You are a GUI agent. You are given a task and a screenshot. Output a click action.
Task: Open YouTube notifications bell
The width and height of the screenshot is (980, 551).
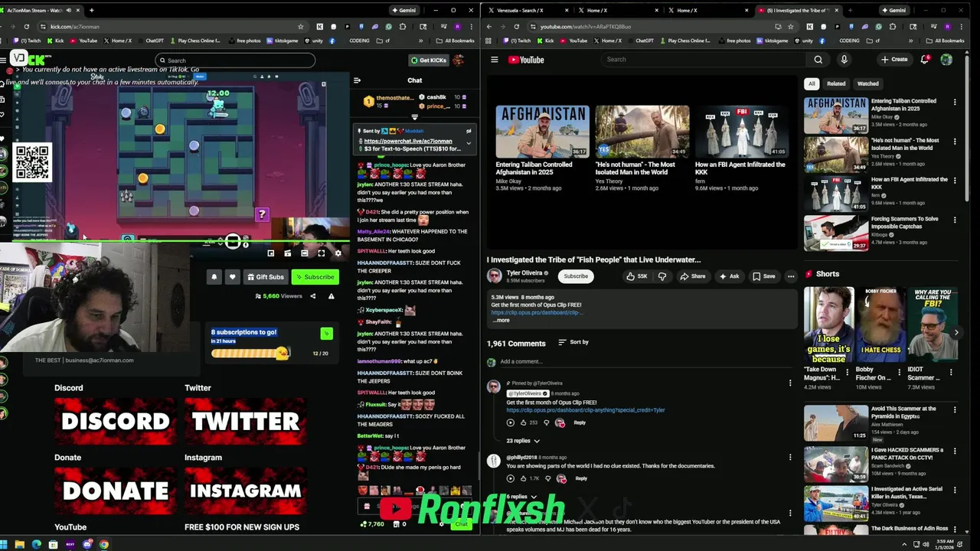[924, 60]
